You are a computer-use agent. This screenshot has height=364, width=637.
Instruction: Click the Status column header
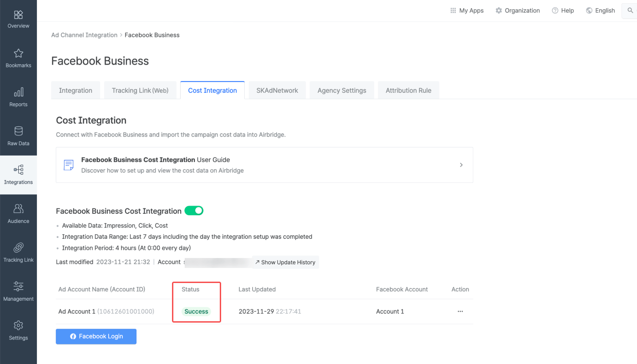[x=190, y=289]
